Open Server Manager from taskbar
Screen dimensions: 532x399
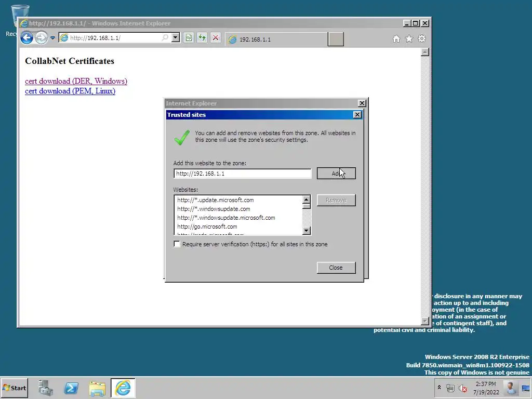tap(46, 388)
